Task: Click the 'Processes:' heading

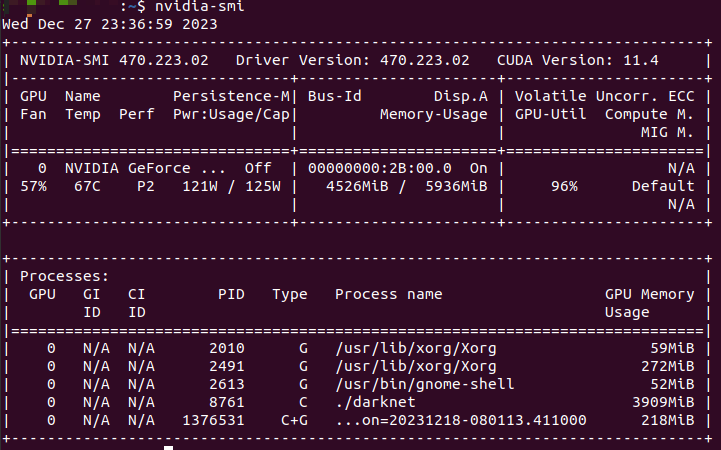Action: coord(64,276)
